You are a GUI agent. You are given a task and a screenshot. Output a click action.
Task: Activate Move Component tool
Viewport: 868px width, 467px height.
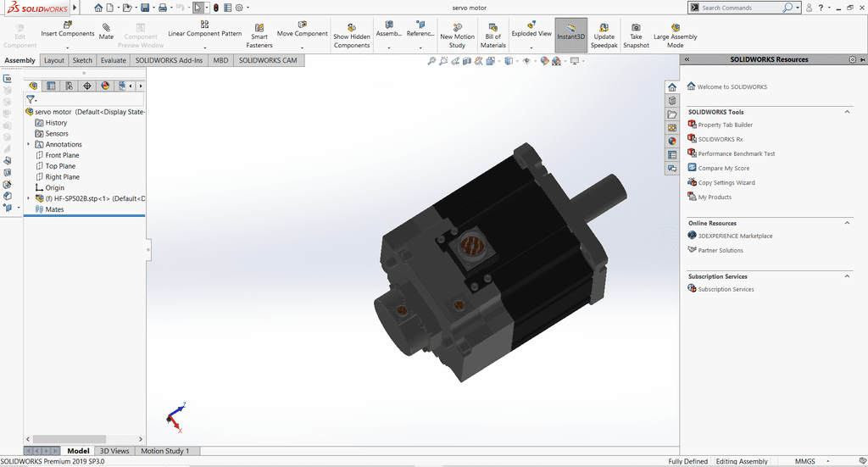pos(303,30)
